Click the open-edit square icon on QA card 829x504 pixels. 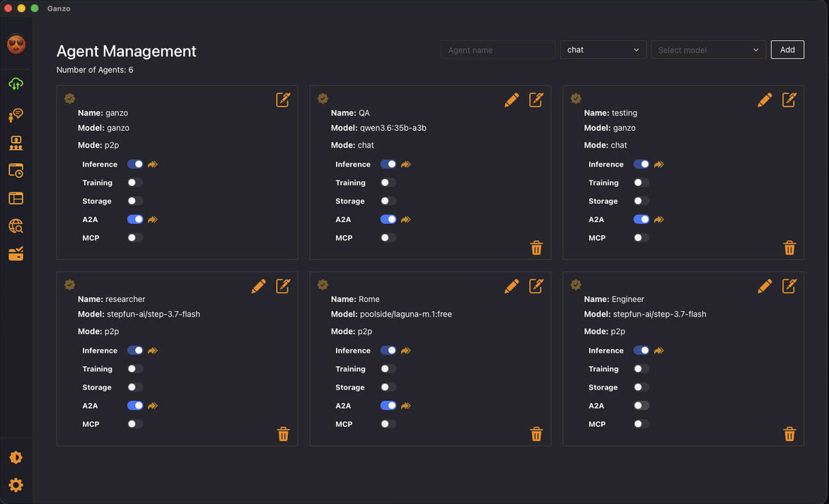[x=536, y=100]
